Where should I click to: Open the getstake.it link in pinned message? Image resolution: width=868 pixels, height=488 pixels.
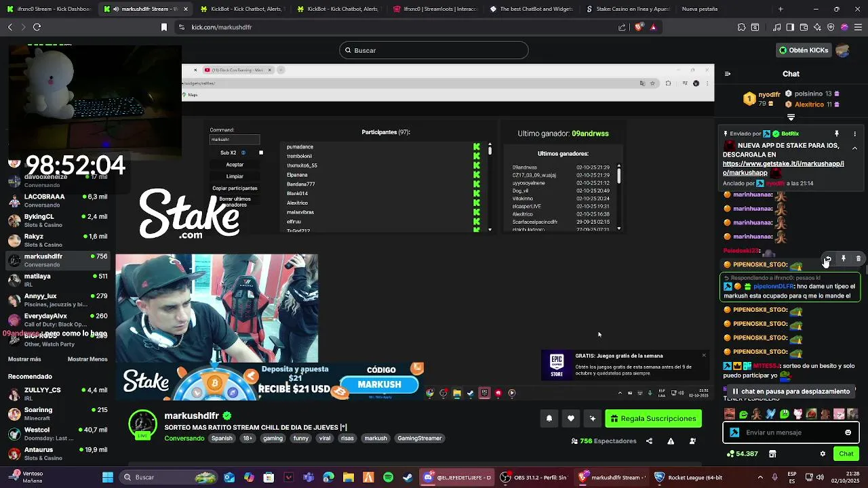(x=783, y=168)
